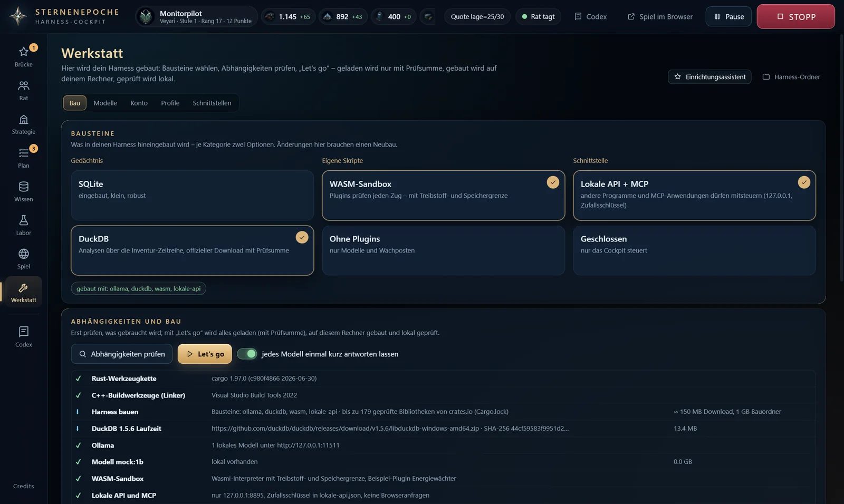Viewport: 844px width, 504px height.
Task: Toggle jedes Modell einmal kurz antworten lassen
Action: click(x=247, y=354)
